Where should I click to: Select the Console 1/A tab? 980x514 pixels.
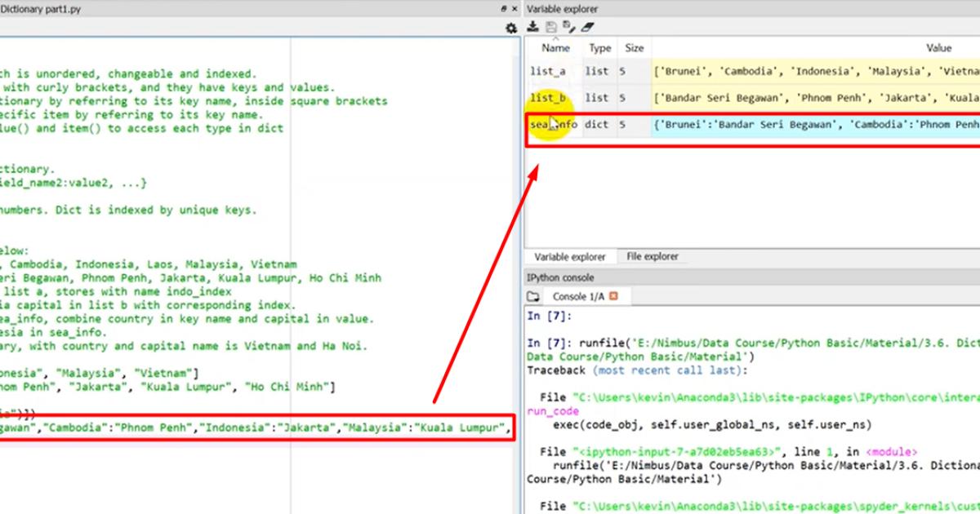click(579, 296)
